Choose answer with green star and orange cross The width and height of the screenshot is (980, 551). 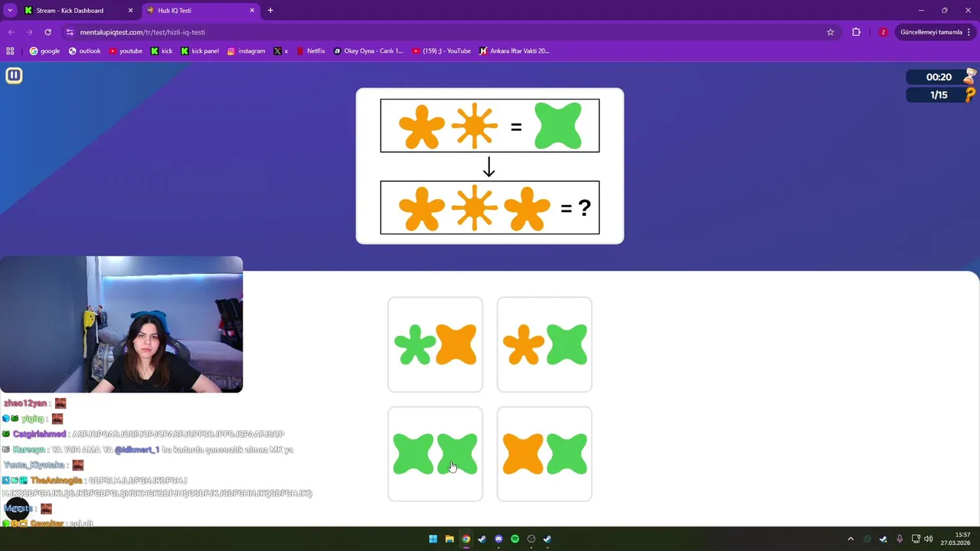coord(435,344)
